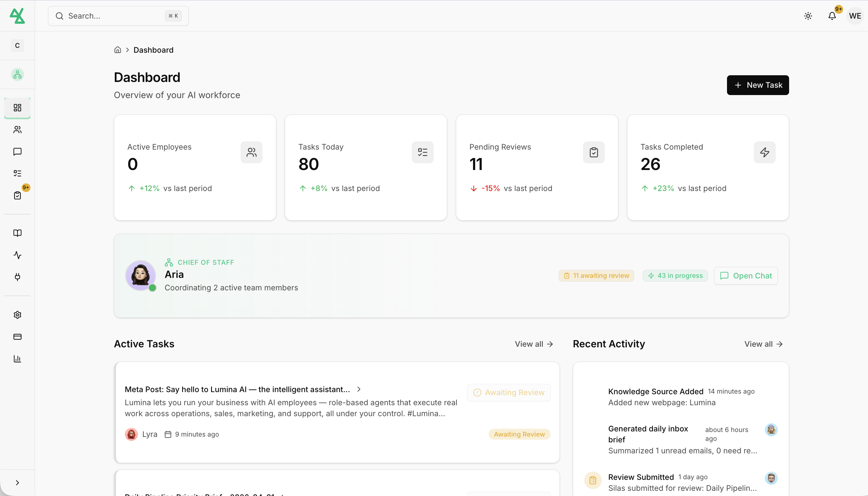
Task: Expand the collapsed sidebar
Action: 17,483
